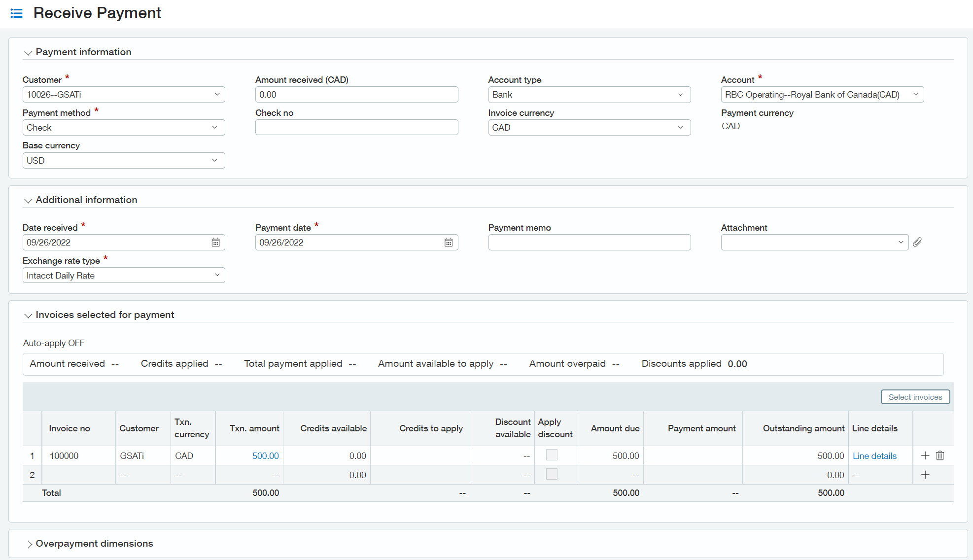Add a row after line 2
The image size is (973, 560).
(925, 475)
